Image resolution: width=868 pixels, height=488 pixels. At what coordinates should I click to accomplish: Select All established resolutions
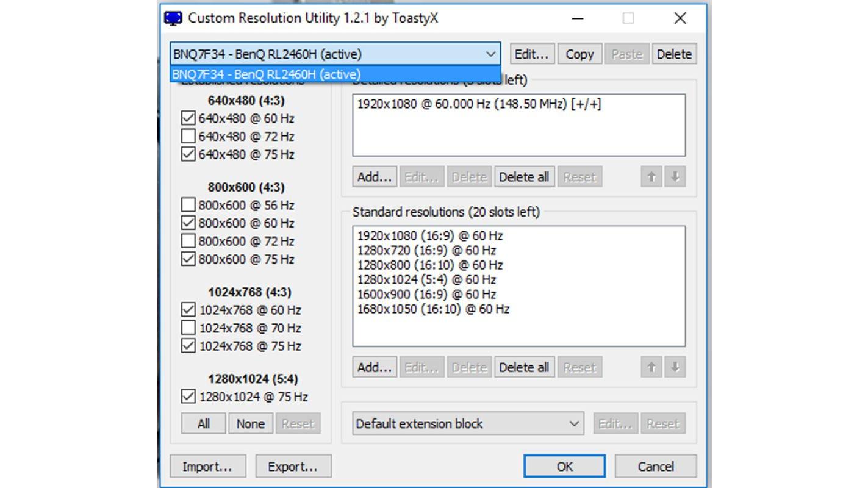point(204,423)
